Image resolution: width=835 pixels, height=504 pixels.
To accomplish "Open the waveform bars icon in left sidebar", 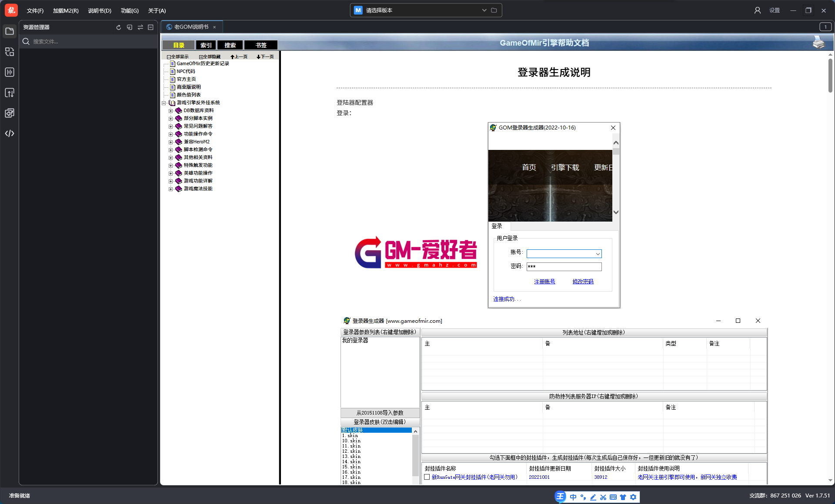I will click(x=10, y=72).
